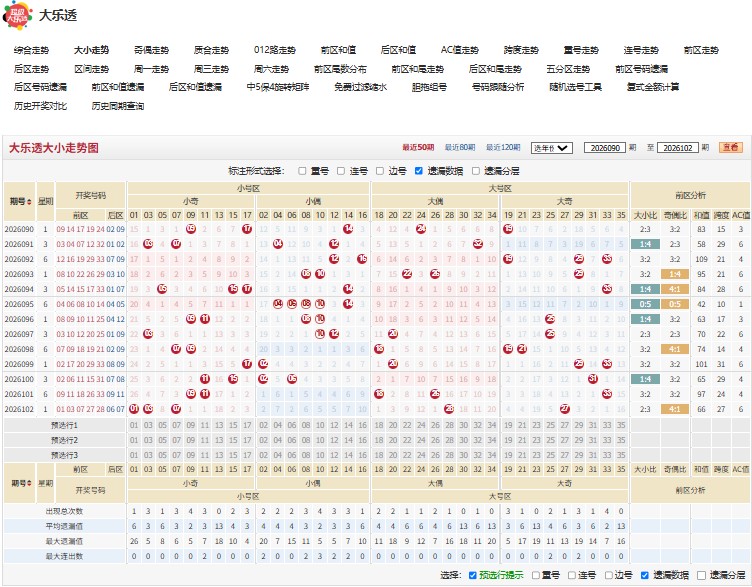Open 质合走势 navigation item
This screenshot has height=587, width=752.
click(x=211, y=50)
